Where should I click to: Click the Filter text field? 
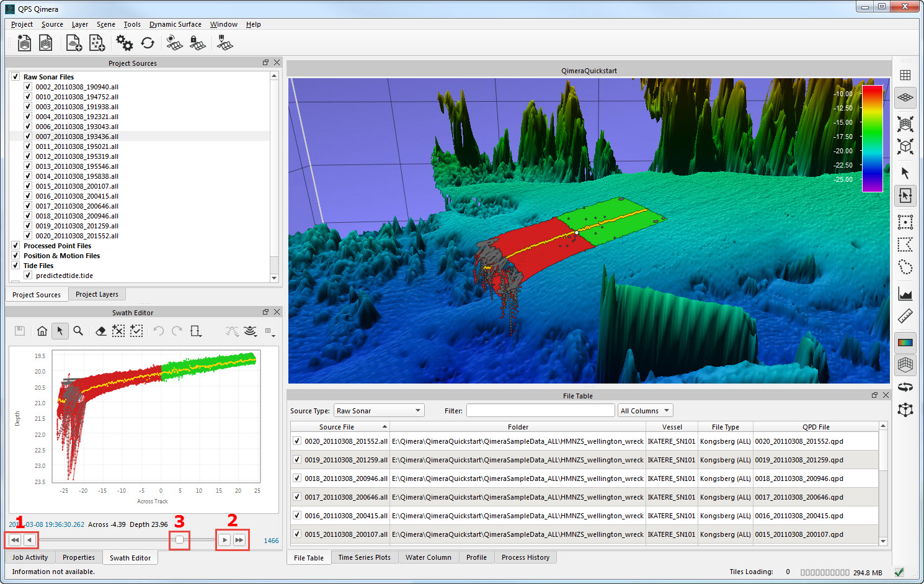pos(540,411)
